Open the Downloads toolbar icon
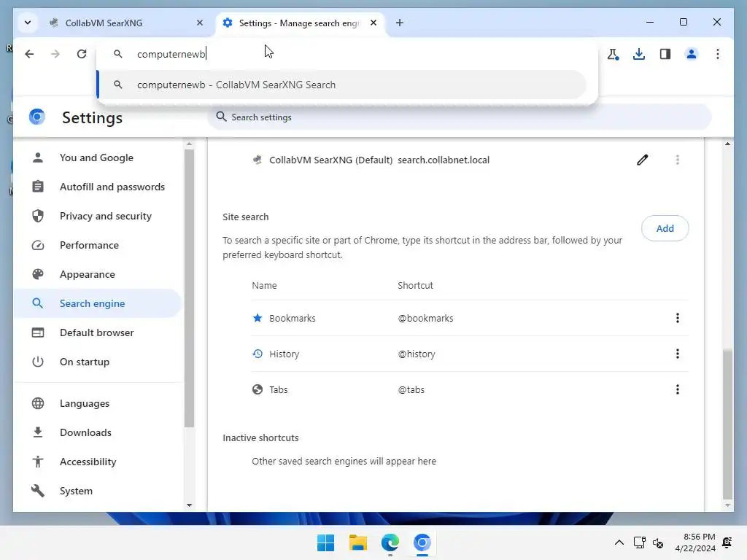 (x=639, y=54)
